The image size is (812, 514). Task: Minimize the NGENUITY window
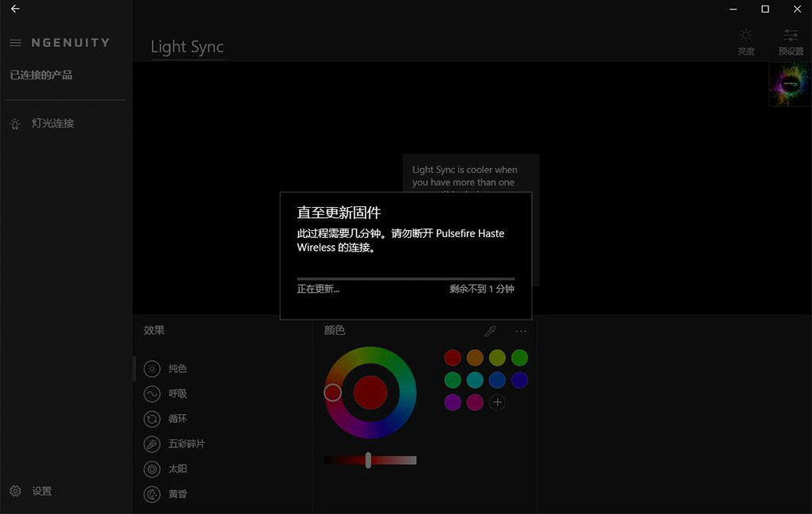733,9
